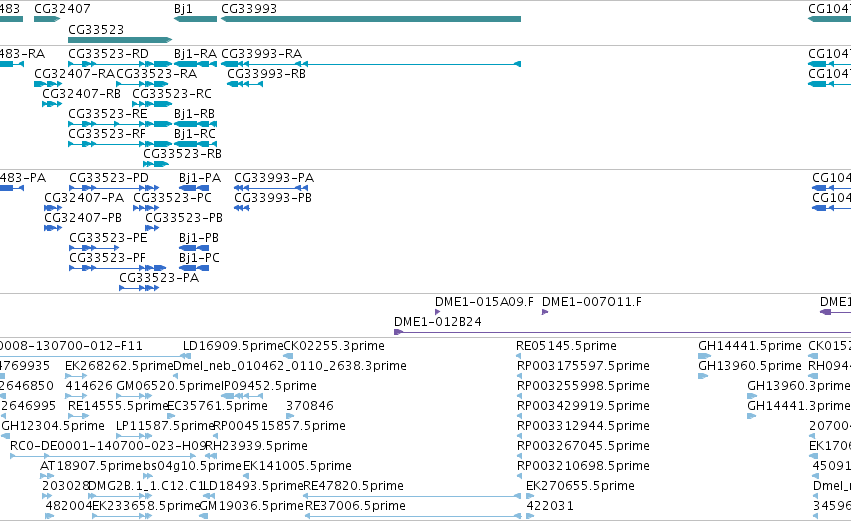The image size is (851, 521).
Task: Open EST label RP003429919.5prime
Action: click(x=583, y=406)
